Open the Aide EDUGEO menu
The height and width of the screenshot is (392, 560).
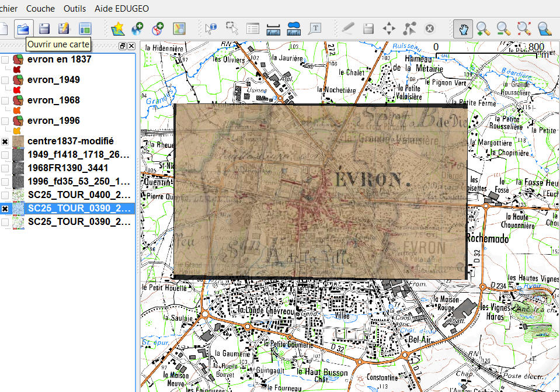[122, 8]
